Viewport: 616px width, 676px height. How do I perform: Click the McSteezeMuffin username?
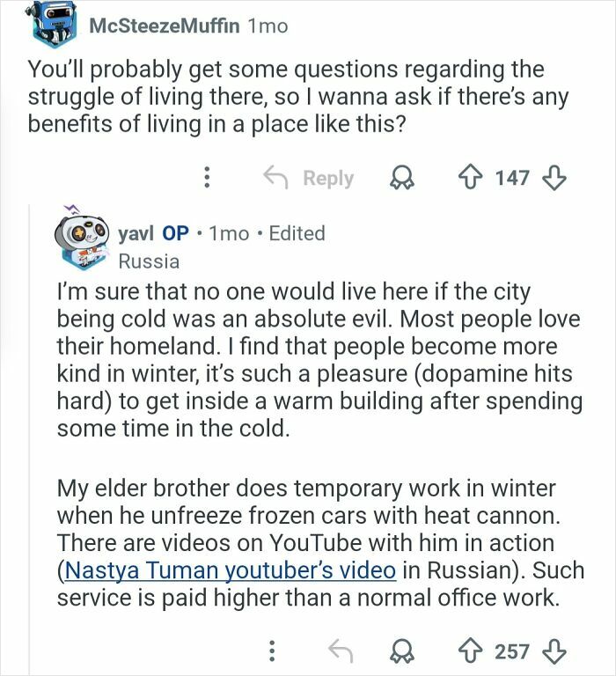tap(165, 26)
